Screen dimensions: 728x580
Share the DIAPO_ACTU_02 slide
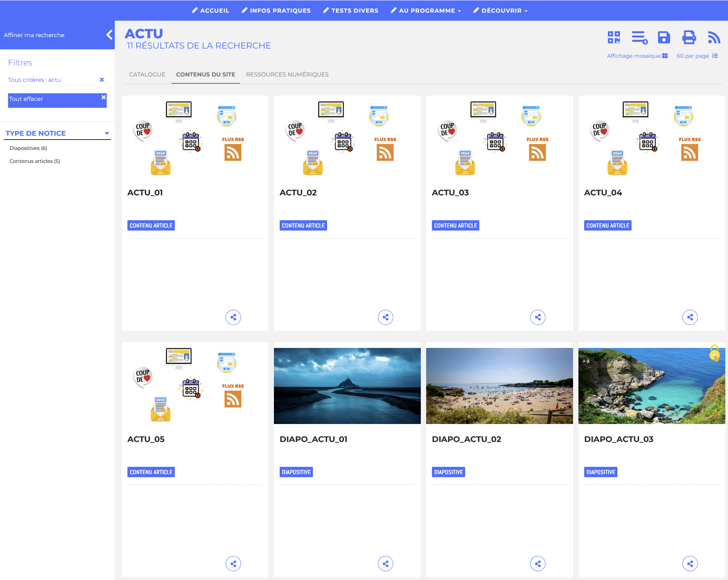[x=537, y=564]
